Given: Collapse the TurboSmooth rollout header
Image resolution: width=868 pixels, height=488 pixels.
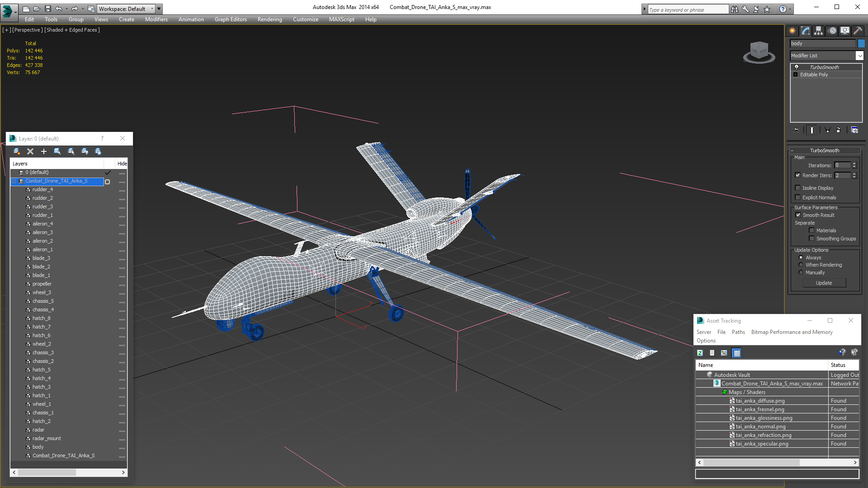Looking at the screenshot, I should [824, 150].
